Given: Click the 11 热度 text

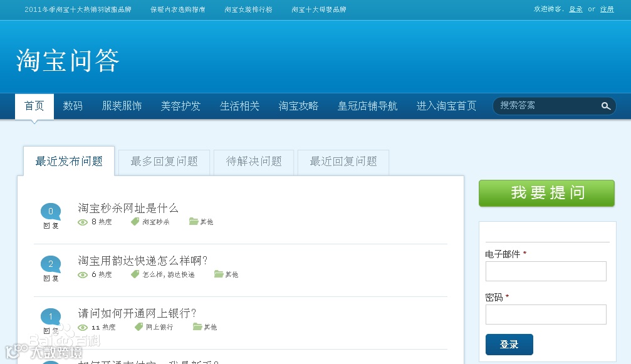Looking at the screenshot, I should (x=103, y=328).
